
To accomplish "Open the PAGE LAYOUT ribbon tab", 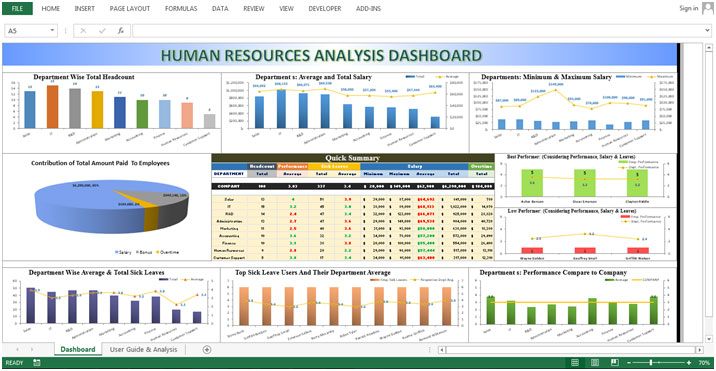I will click(130, 8).
